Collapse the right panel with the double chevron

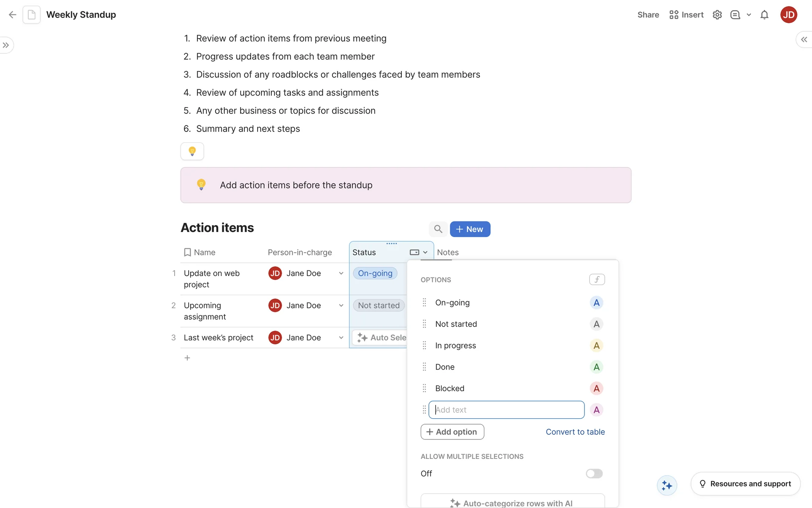click(x=804, y=39)
